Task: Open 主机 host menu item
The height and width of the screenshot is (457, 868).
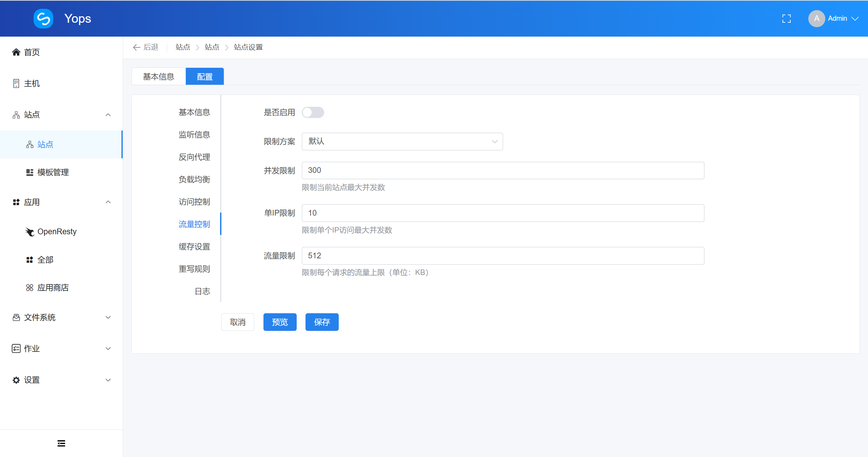Action: [32, 83]
